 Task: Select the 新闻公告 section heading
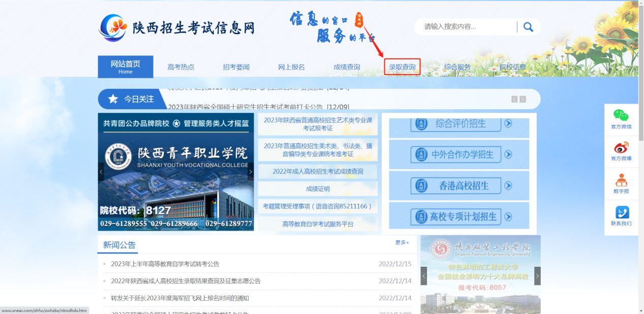[x=119, y=245]
